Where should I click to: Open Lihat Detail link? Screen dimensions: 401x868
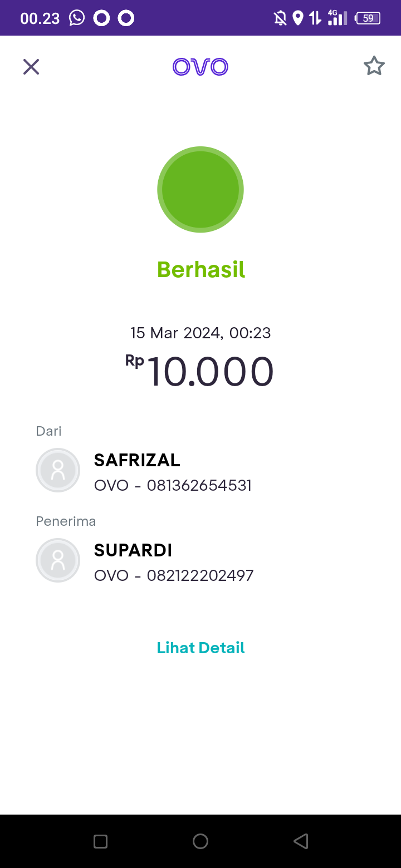coord(200,648)
